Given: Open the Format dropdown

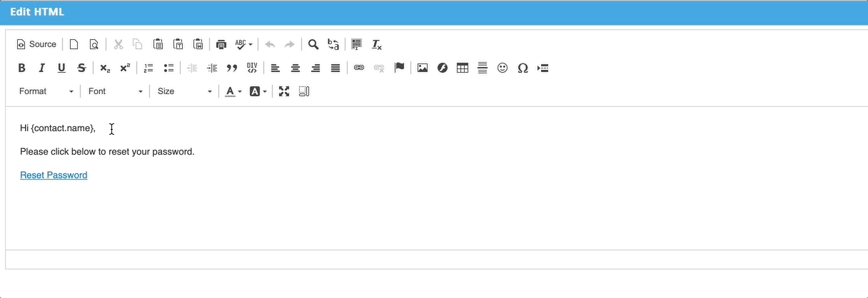Looking at the screenshot, I should click(46, 91).
